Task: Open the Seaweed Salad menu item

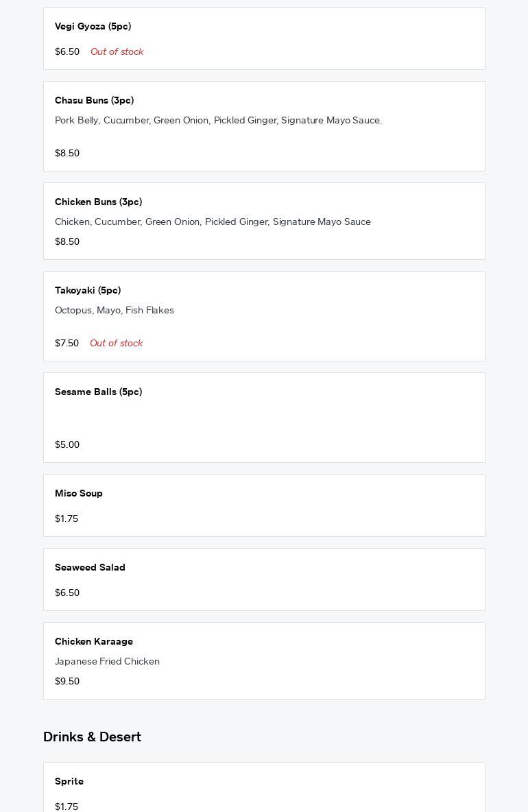Action: [x=90, y=567]
